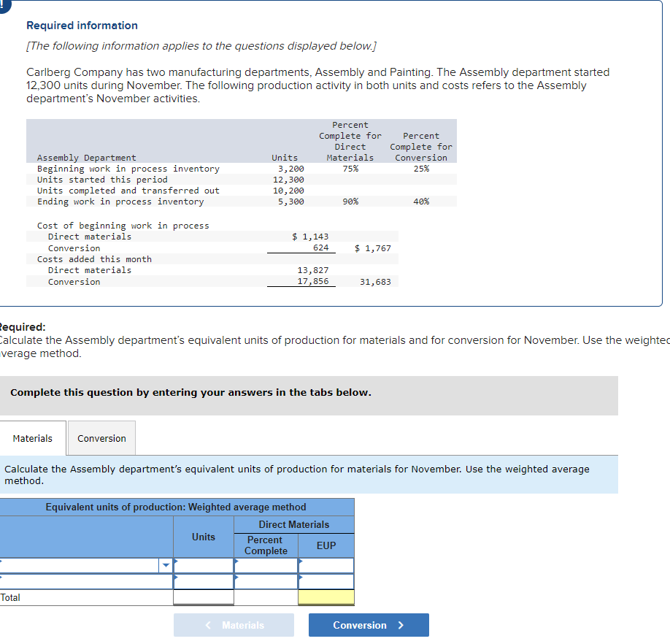The image size is (670, 644).
Task: Click the triangle icon in second Percent Complete cell
Action: (x=236, y=576)
